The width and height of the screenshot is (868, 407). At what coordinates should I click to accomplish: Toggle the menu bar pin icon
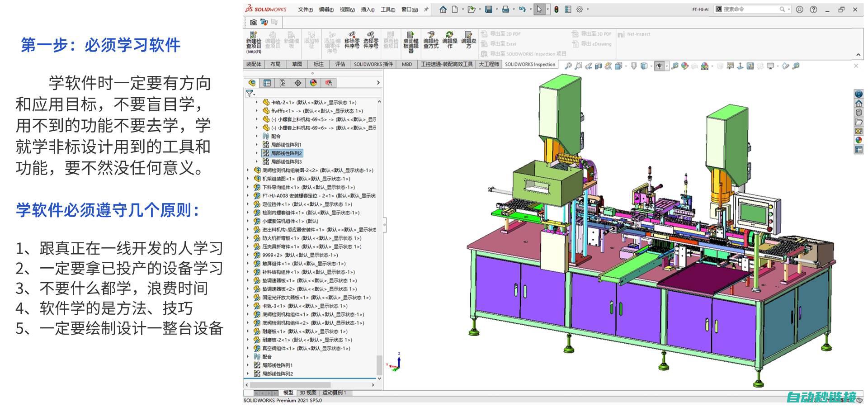pyautogui.click(x=426, y=9)
